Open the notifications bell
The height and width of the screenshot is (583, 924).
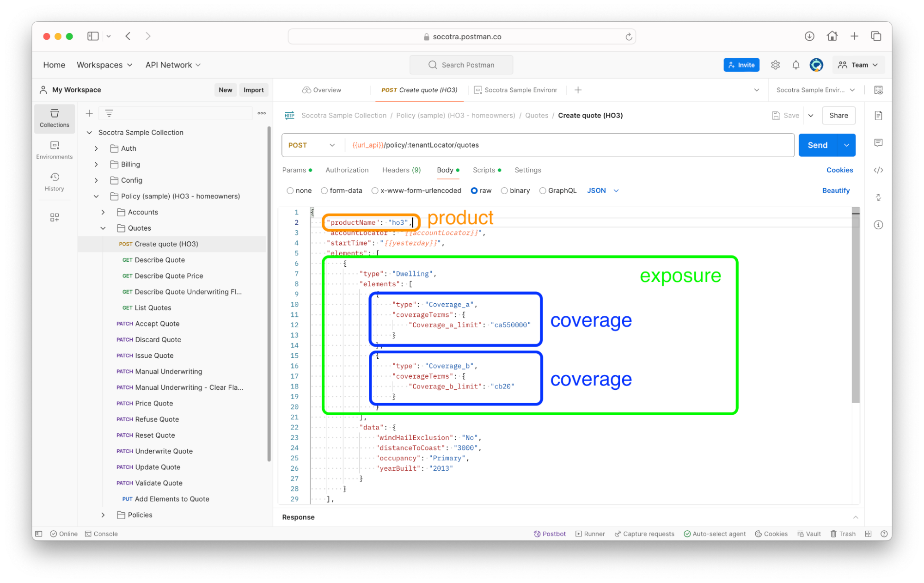point(795,65)
